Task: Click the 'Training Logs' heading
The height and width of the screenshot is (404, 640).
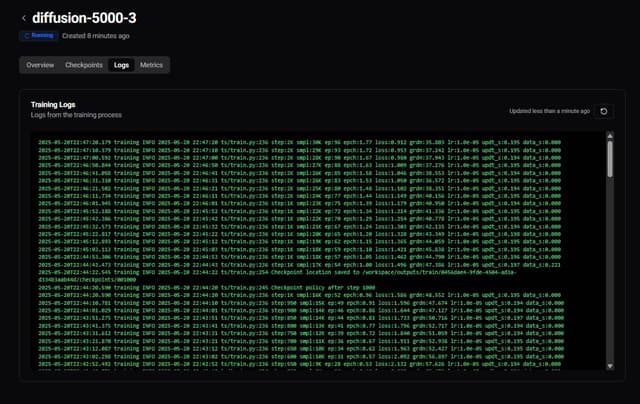Action: 53,104
